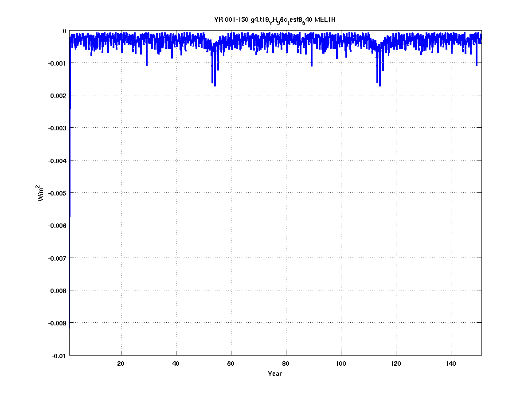Click the x-axis tick label 40
This screenshot has height=399, width=532.
(x=176, y=364)
